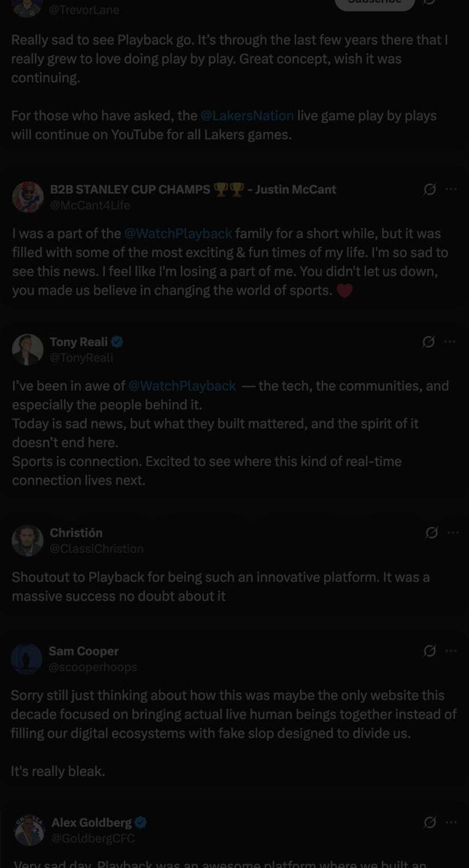Click the Grok icon on Tony Reali's post
469x868 pixels.
point(428,342)
